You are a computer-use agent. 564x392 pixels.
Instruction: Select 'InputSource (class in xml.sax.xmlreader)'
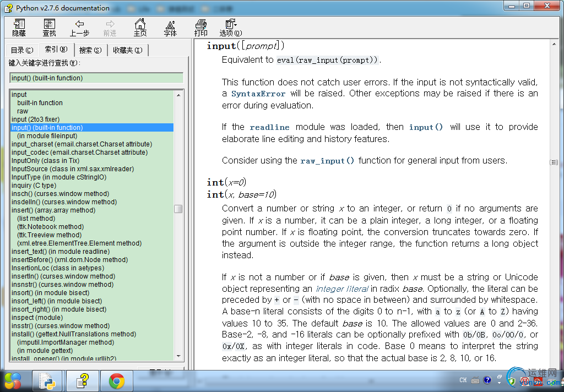click(73, 169)
